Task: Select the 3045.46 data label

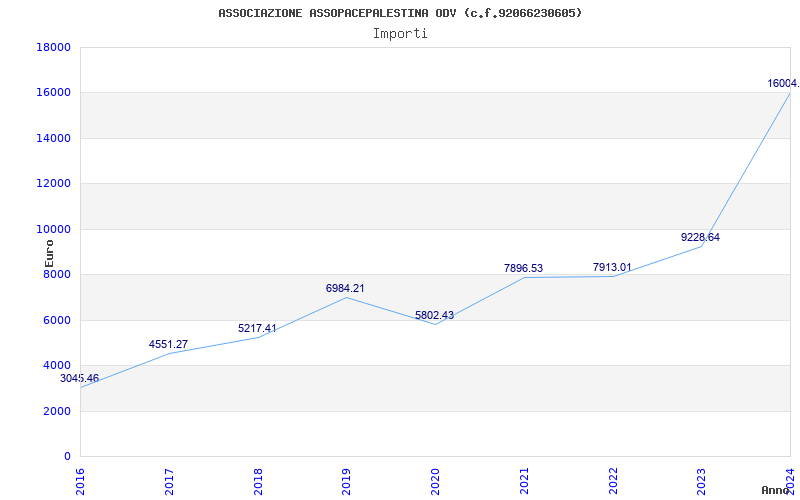Action: click(x=79, y=379)
